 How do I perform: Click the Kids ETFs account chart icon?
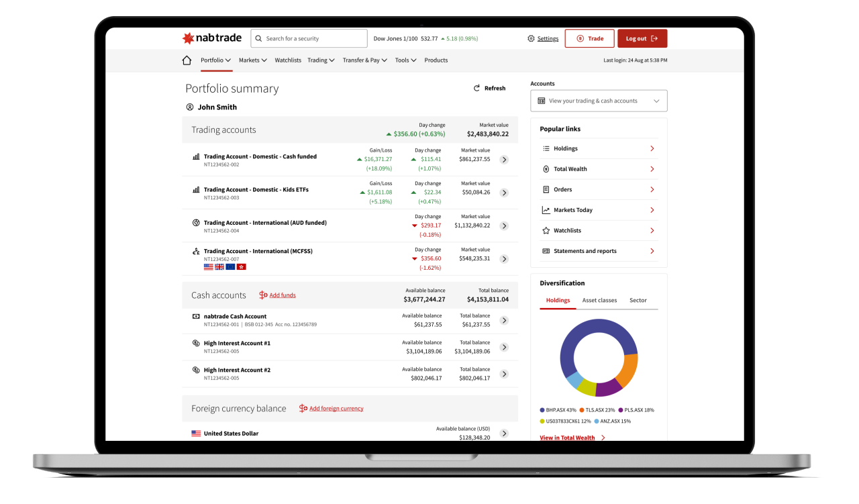click(196, 190)
